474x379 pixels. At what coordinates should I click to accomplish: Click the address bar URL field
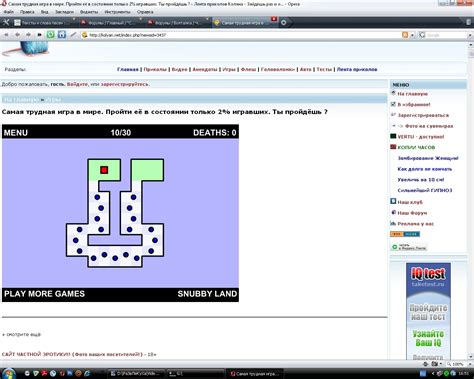pyautogui.click(x=240, y=35)
